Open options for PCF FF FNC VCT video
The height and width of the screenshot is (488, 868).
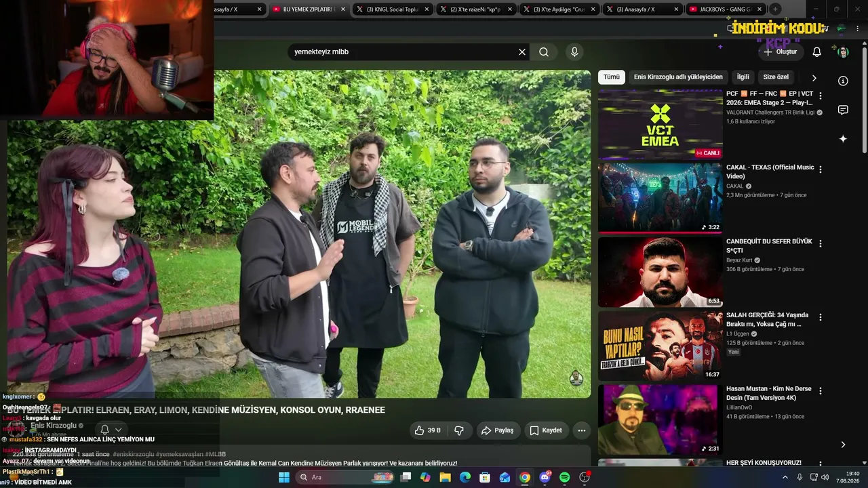821,96
